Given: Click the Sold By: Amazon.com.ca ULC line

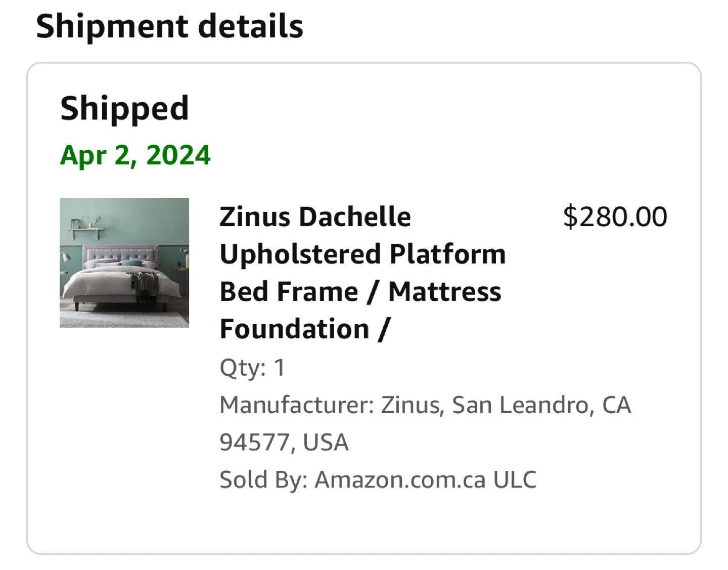Looking at the screenshot, I should tap(378, 480).
